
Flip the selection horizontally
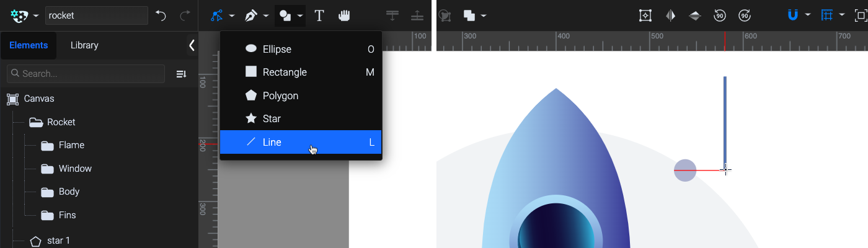tap(670, 15)
